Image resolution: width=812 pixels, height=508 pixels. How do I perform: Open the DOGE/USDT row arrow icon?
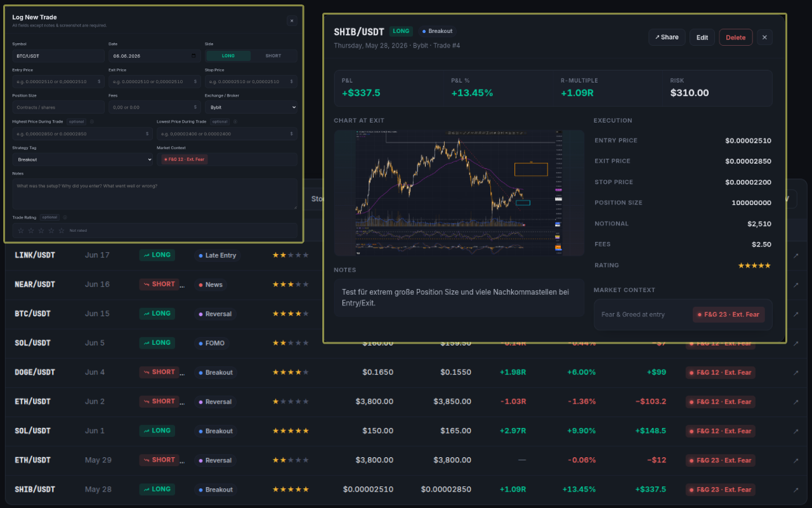click(796, 373)
